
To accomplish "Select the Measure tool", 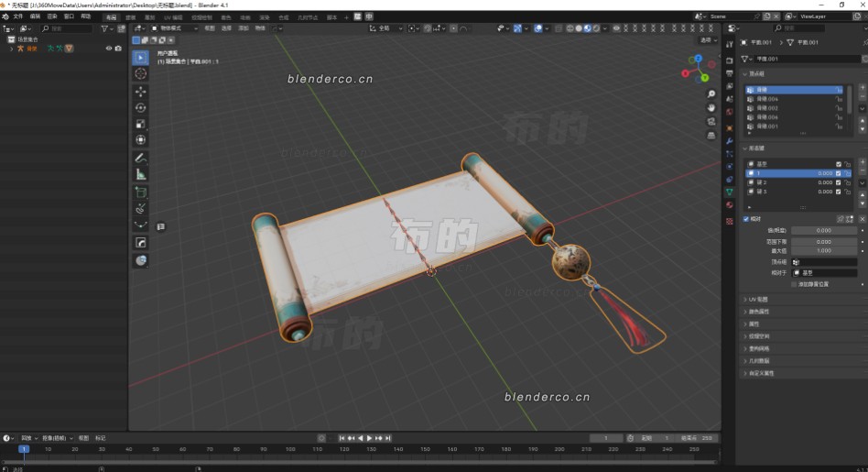I will (141, 174).
